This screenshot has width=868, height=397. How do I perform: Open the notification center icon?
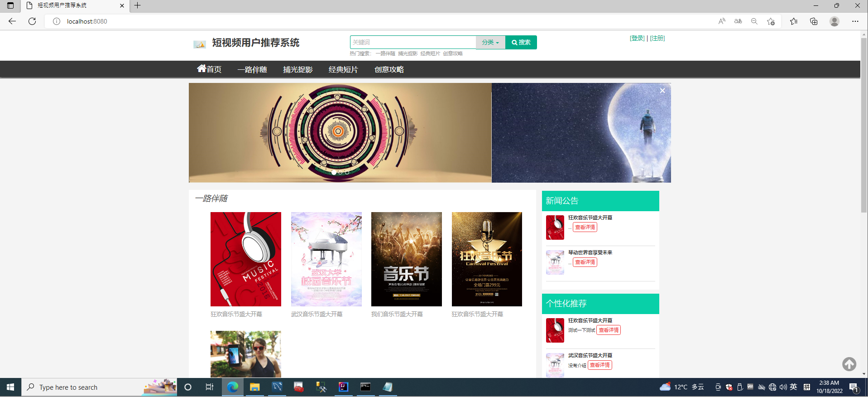tap(854, 387)
